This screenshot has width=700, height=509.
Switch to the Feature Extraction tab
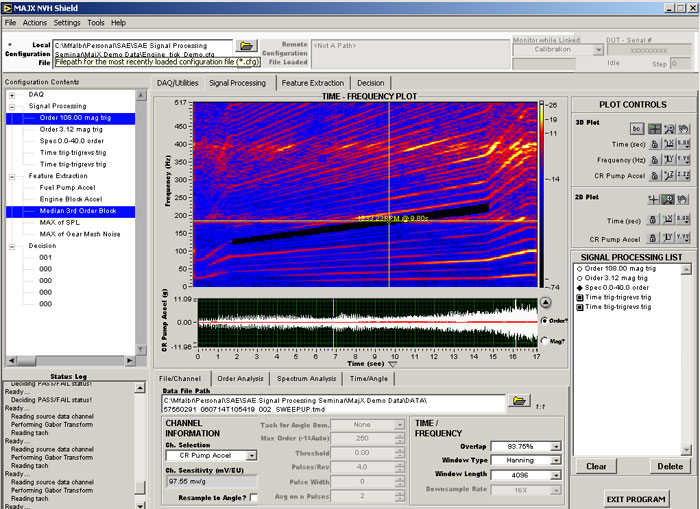click(x=312, y=83)
